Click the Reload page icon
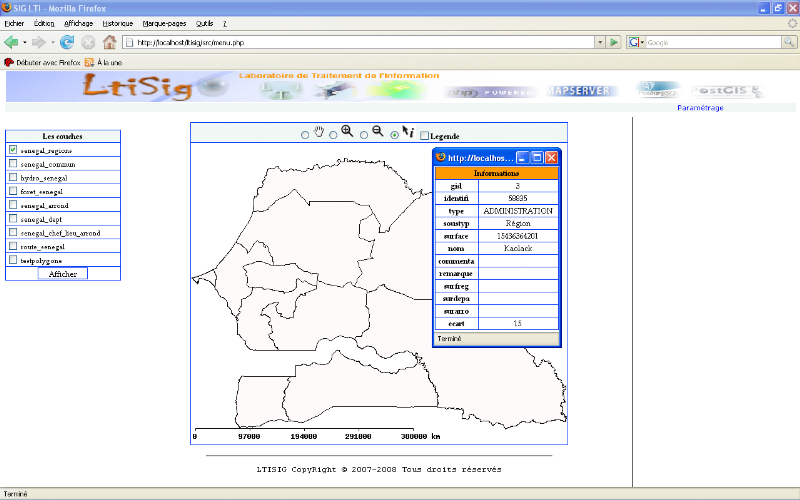800x500 pixels. coord(67,42)
